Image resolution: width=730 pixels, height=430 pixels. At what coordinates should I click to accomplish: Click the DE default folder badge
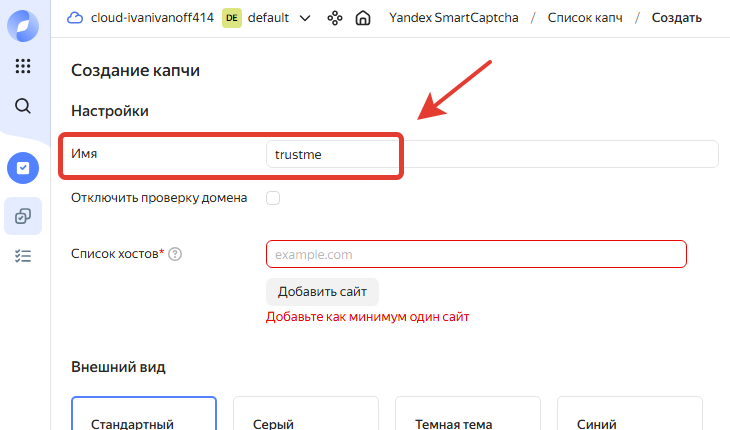[x=231, y=18]
